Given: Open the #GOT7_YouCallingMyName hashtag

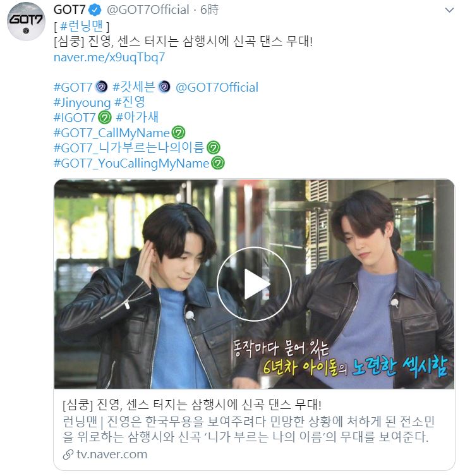Looking at the screenshot, I should tap(131, 163).
